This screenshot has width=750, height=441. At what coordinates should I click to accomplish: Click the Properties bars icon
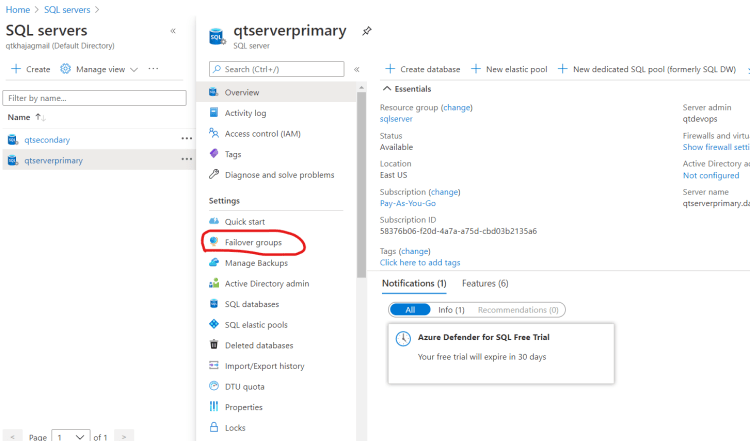214,407
